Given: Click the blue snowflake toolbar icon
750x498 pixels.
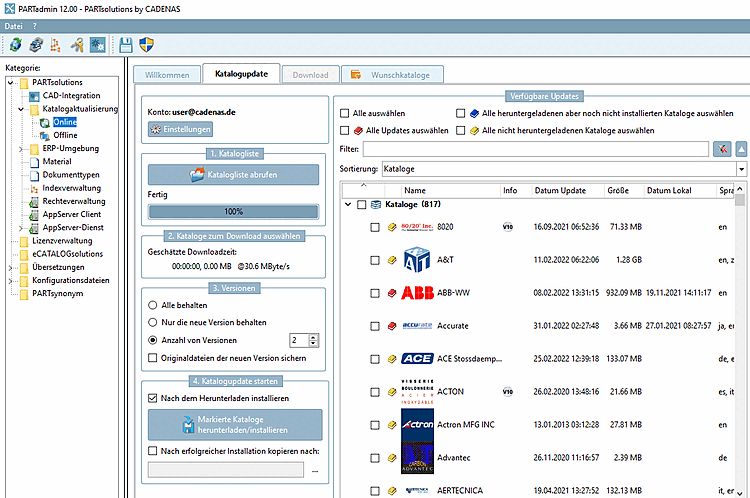Looking at the screenshot, I should 98,45.
